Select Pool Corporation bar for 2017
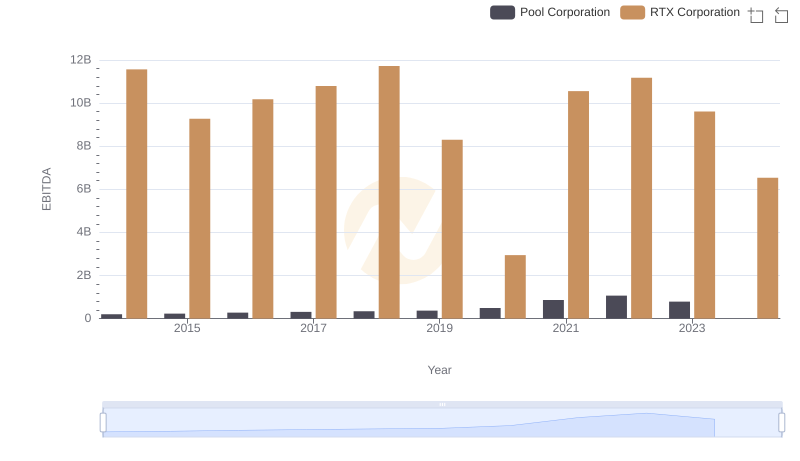The width and height of the screenshot is (800, 461). tap(301, 315)
